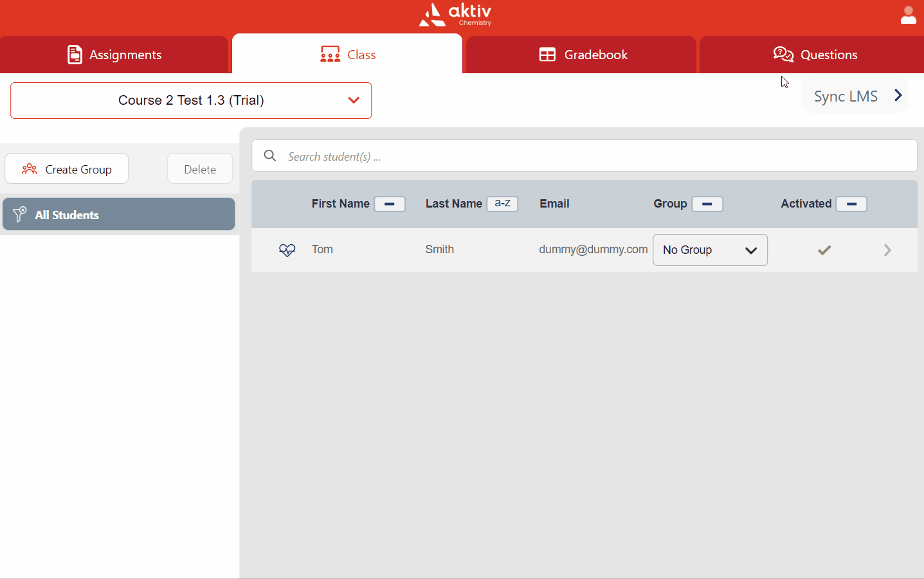Toggle the First Name column sort control
Screen dimensions: 924x579
point(390,204)
